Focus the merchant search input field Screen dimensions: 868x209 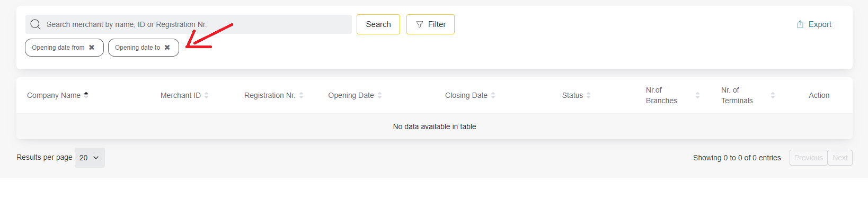point(189,24)
